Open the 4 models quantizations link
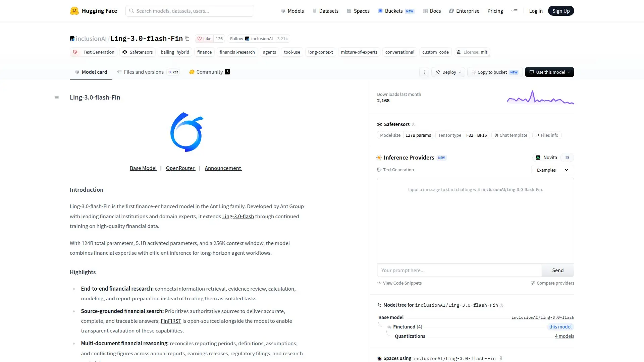 565,336
